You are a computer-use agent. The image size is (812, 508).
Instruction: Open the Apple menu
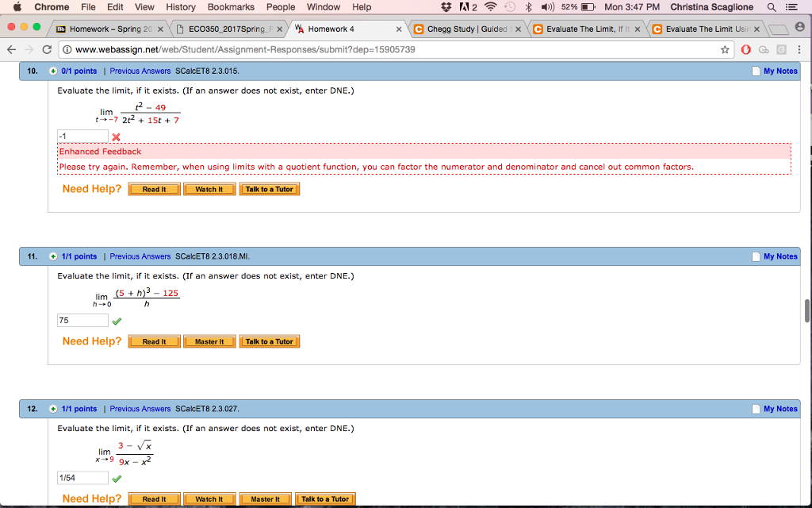point(17,6)
